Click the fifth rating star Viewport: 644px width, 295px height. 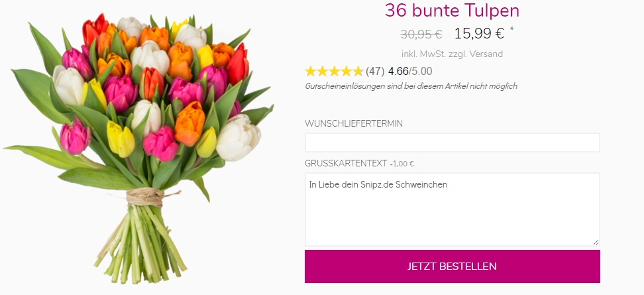(358, 72)
